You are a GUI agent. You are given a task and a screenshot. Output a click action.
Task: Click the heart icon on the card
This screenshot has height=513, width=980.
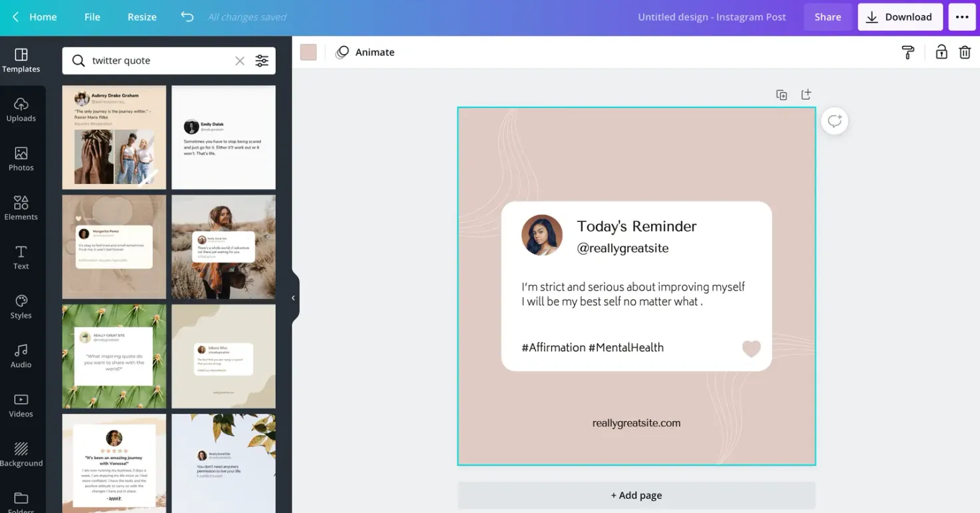[x=752, y=348]
